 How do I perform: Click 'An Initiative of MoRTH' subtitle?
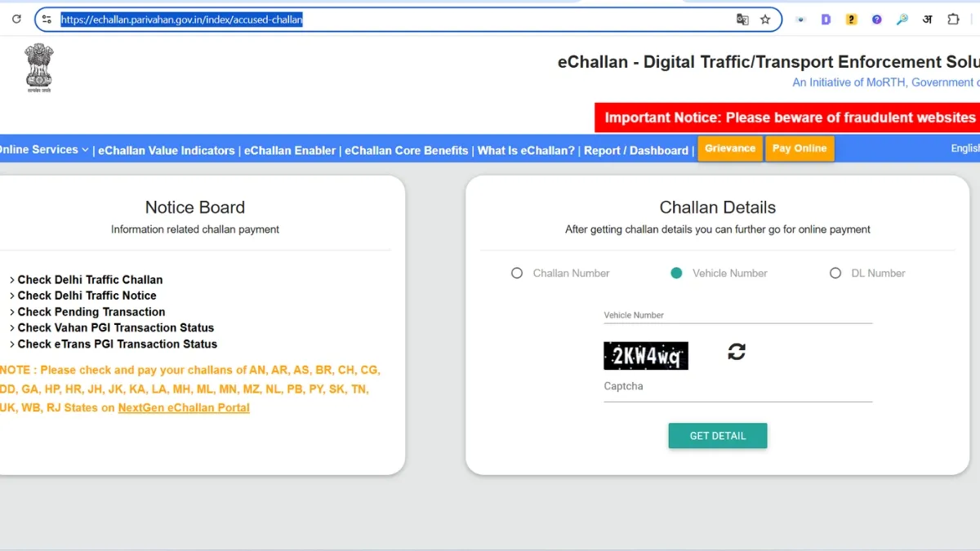(x=886, y=82)
